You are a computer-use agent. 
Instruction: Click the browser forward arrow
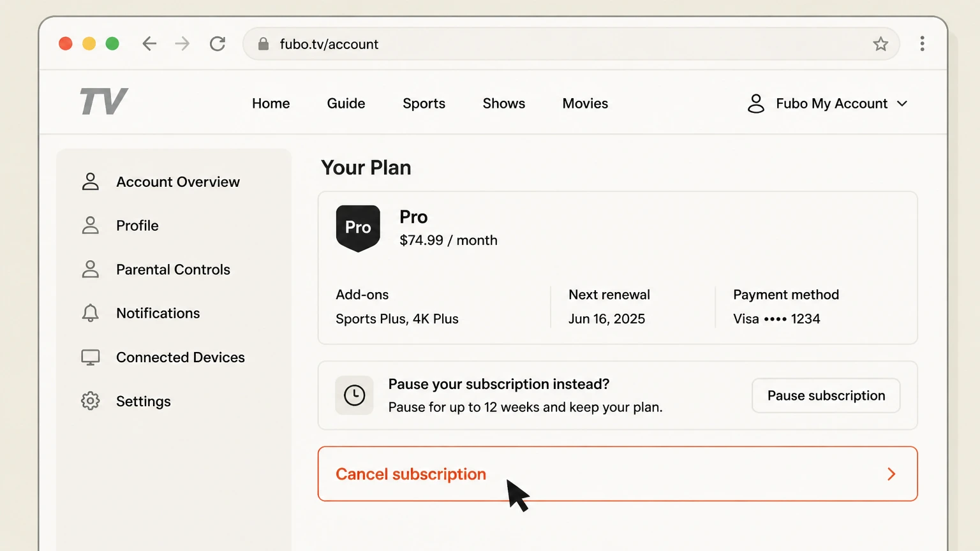point(182,43)
